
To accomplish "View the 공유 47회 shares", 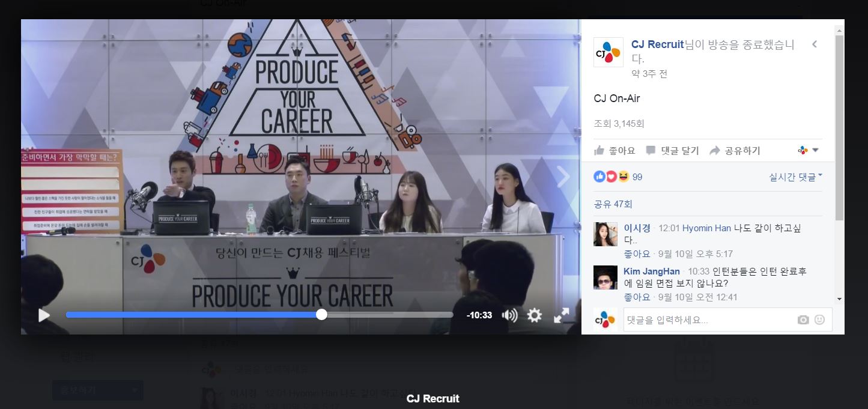I will point(613,204).
